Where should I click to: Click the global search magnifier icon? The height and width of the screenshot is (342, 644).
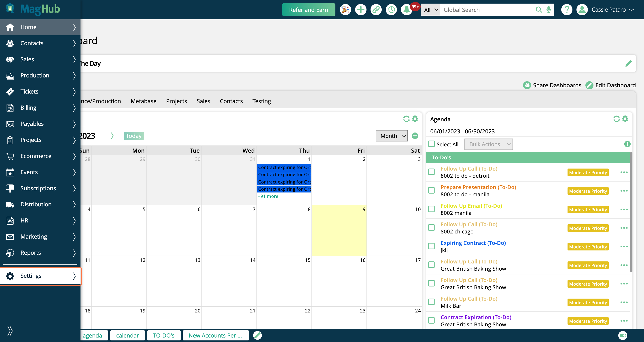(539, 10)
